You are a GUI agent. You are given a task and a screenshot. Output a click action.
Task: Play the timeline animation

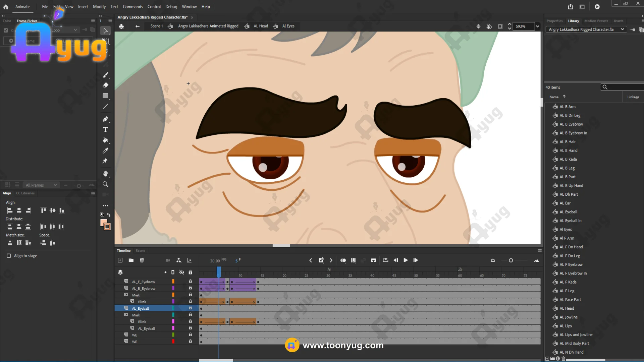pyautogui.click(x=406, y=260)
